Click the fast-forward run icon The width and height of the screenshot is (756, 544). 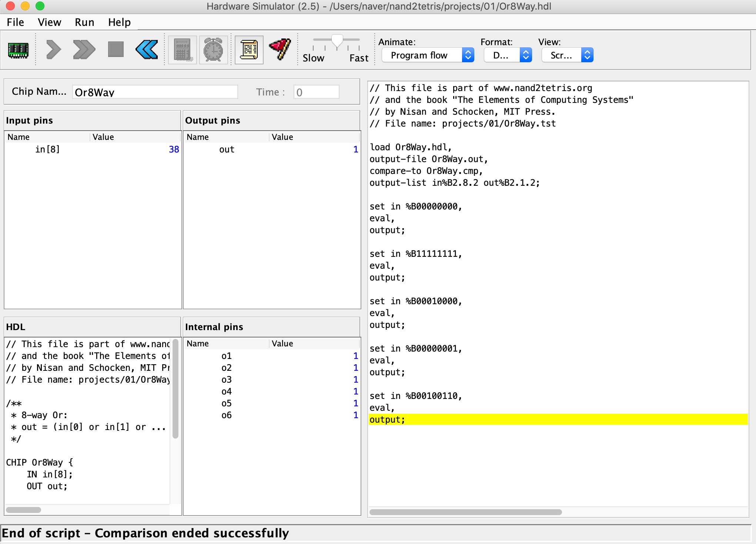click(84, 50)
